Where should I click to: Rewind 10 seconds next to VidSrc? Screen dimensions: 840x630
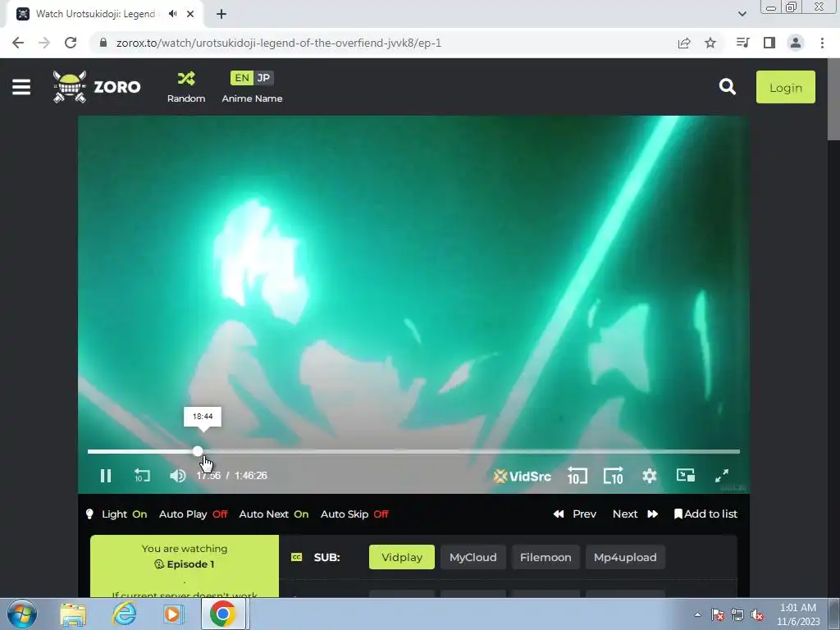[x=577, y=476]
